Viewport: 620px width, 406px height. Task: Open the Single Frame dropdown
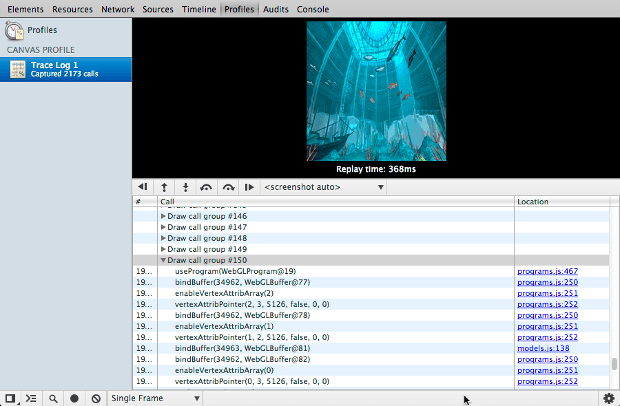point(155,398)
